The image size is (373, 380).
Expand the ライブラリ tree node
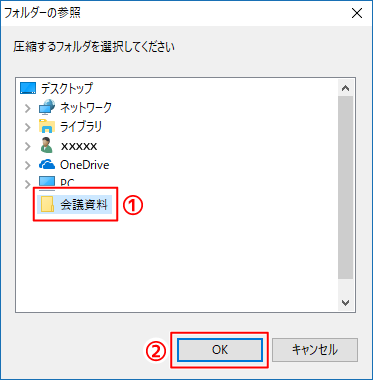(28, 127)
